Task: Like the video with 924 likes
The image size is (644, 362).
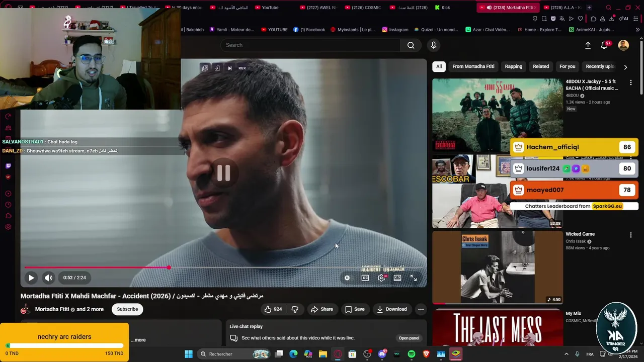Action: click(273, 309)
